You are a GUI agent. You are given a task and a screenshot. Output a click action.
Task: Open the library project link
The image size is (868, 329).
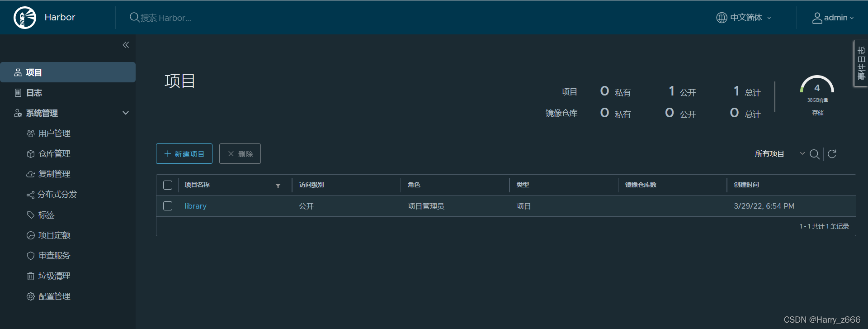(x=195, y=206)
